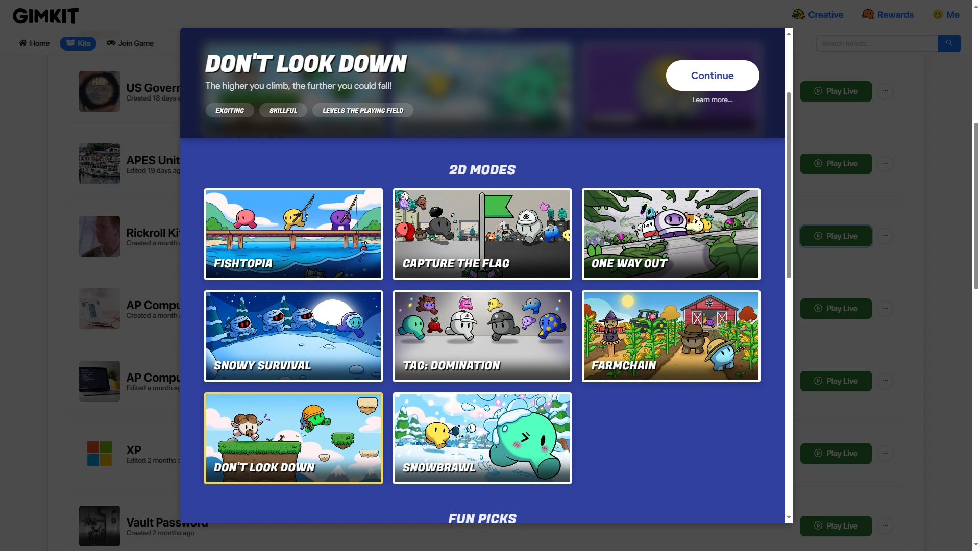Choose the Fishtopia game mode

(293, 234)
